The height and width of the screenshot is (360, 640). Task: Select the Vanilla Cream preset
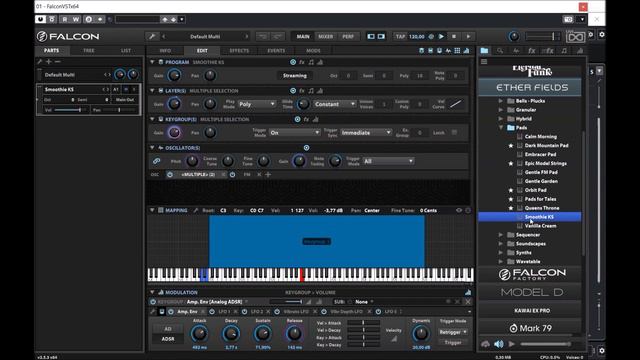click(540, 226)
